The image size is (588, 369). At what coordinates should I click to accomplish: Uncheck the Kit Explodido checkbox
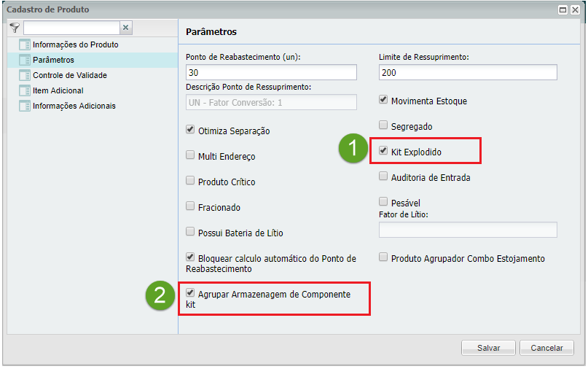383,152
